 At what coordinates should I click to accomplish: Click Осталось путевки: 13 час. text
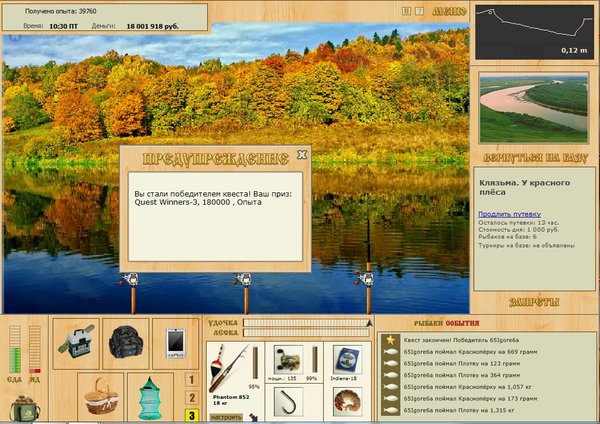pyautogui.click(x=518, y=223)
